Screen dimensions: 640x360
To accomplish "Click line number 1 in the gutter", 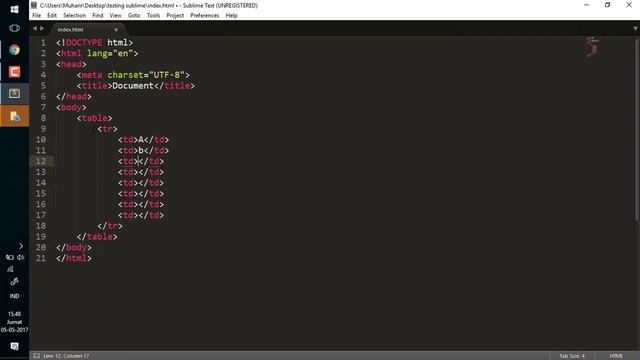I will pos(43,42).
